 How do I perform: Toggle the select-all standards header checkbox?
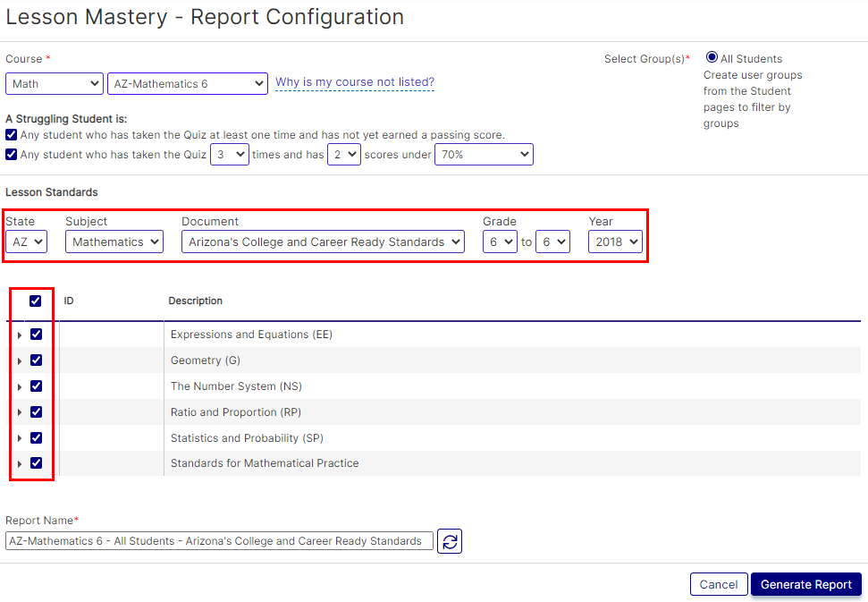click(x=36, y=301)
